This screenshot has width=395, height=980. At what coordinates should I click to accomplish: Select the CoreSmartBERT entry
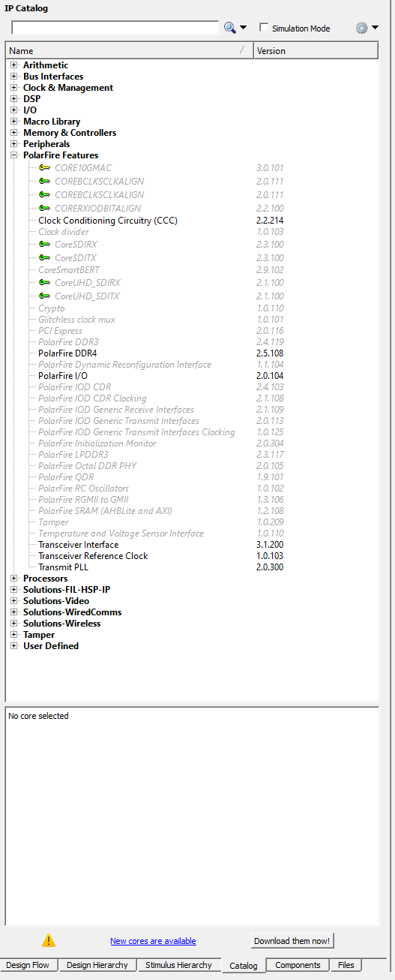[69, 269]
